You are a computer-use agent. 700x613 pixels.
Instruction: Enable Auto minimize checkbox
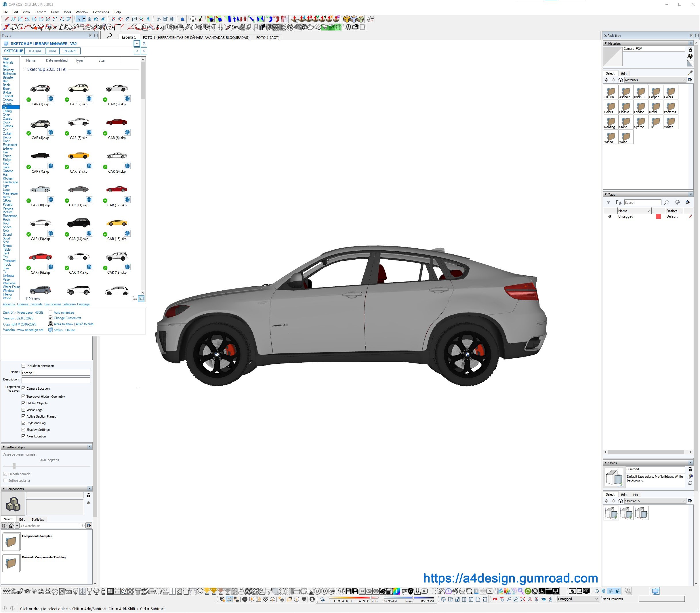coord(51,313)
